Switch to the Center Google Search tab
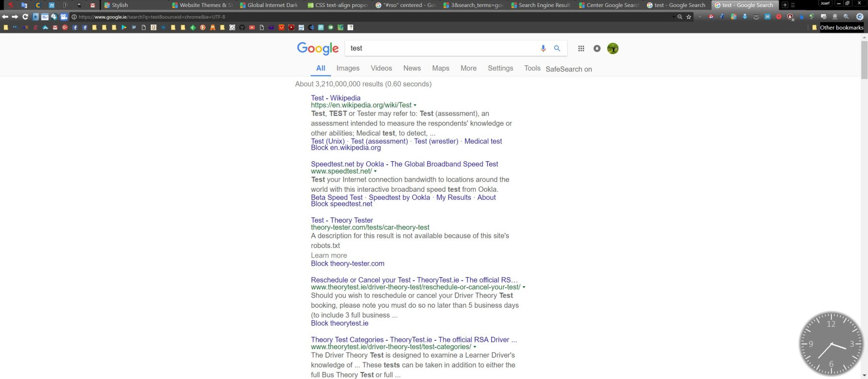868x379 pixels. pyautogui.click(x=608, y=5)
